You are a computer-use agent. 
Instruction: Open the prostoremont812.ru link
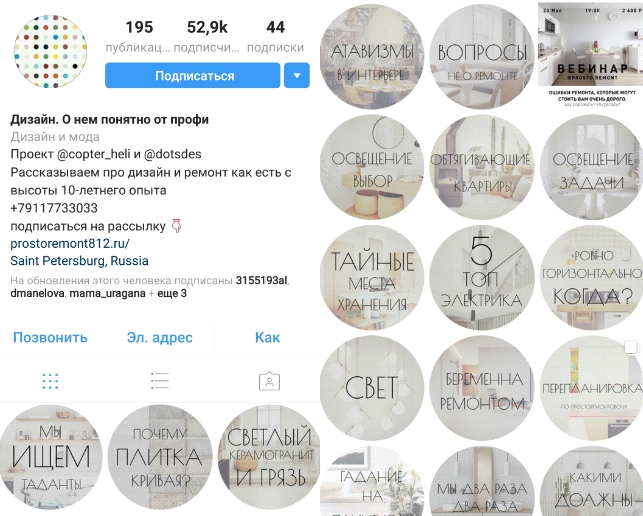click(70, 243)
